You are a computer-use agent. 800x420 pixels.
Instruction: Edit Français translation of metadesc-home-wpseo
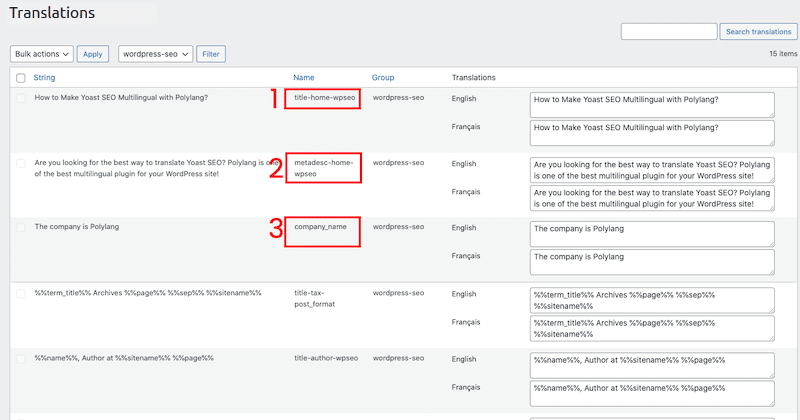point(652,198)
